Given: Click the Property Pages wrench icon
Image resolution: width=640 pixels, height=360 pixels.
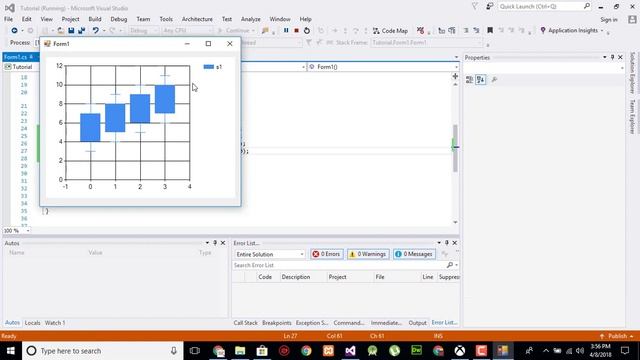Looking at the screenshot, I should (494, 80).
